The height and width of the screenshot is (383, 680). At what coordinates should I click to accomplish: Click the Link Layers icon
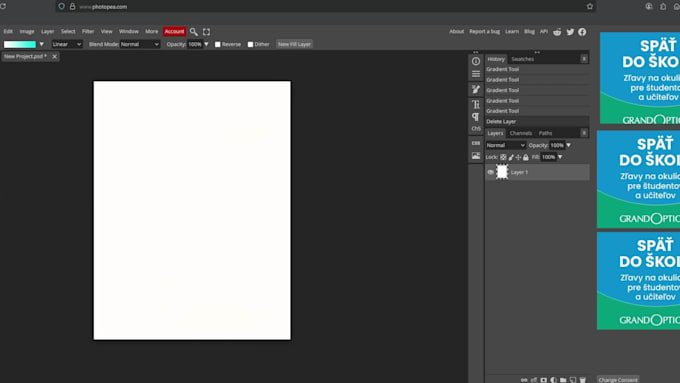click(x=524, y=380)
